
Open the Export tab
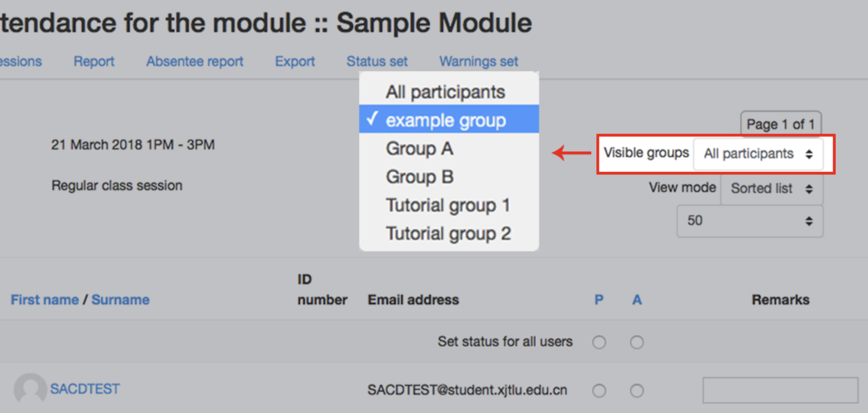coord(295,61)
